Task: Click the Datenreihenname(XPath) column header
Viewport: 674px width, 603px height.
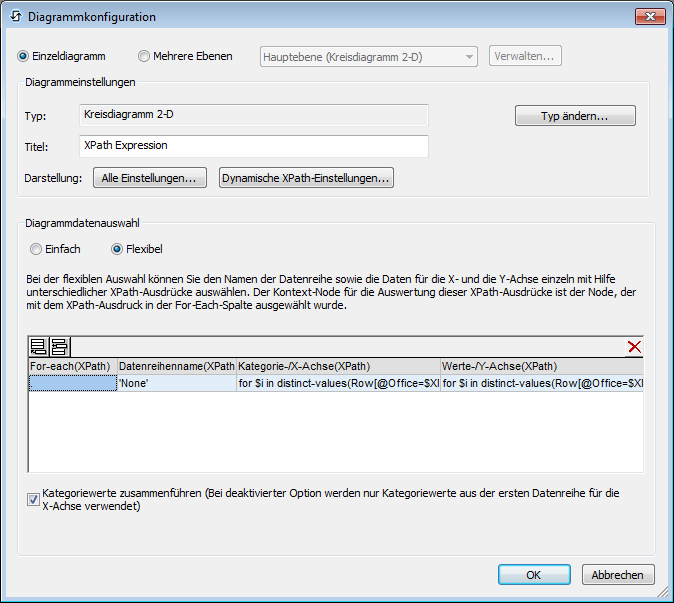Action: 177,366
